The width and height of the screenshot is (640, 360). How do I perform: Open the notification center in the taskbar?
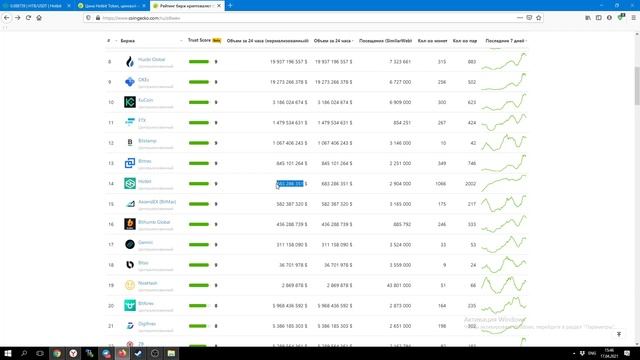tap(627, 353)
